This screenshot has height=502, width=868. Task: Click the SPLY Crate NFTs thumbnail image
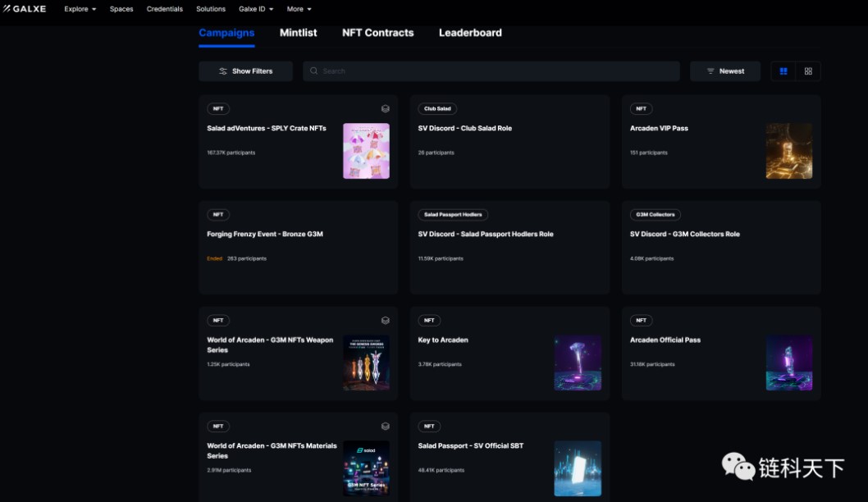point(366,151)
